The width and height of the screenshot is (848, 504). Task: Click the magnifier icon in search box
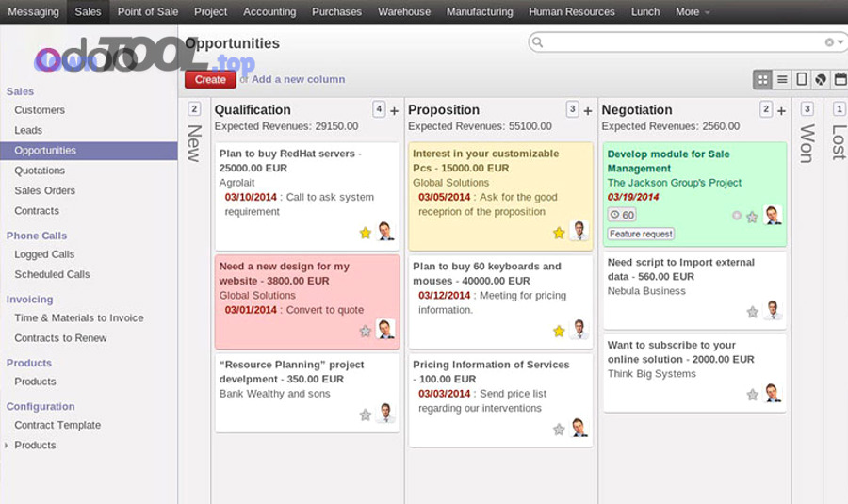[x=537, y=41]
